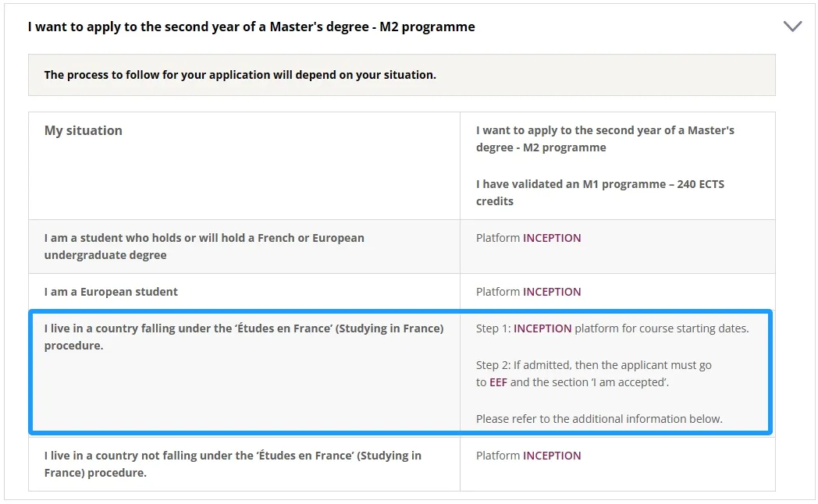Open the EEF link in Step 2
The height and width of the screenshot is (504, 818).
498,382
